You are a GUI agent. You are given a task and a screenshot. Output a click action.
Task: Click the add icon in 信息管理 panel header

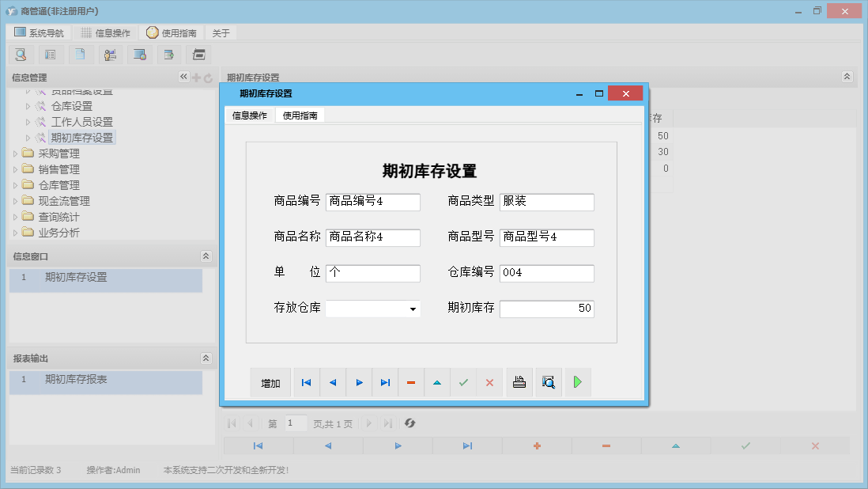click(x=194, y=77)
